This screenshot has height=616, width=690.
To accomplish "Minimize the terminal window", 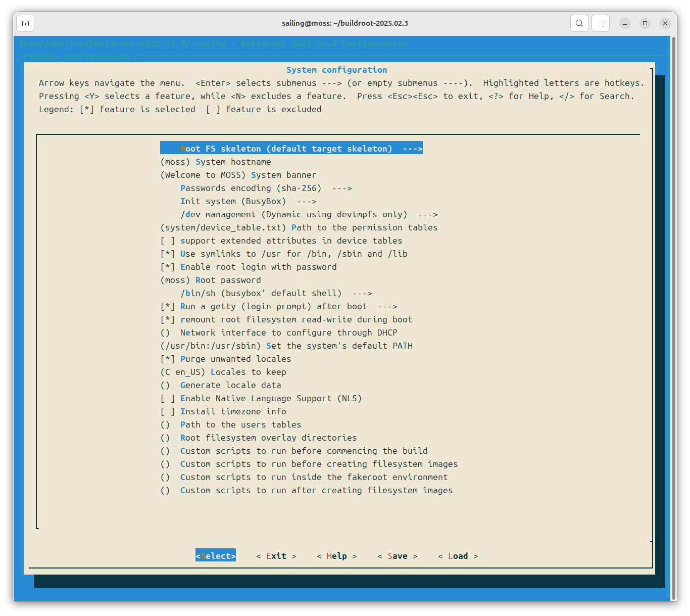I will click(x=625, y=23).
